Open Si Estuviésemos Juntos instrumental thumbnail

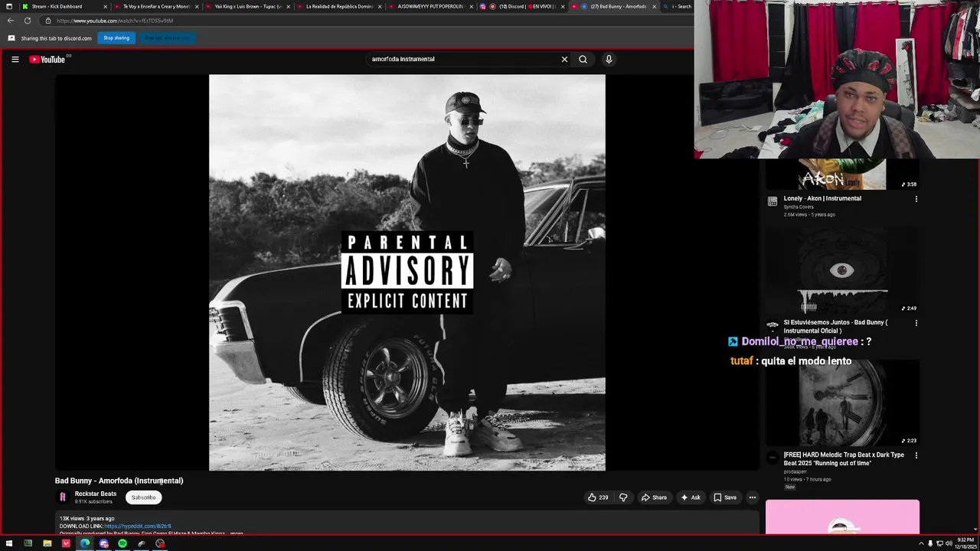coord(842,269)
